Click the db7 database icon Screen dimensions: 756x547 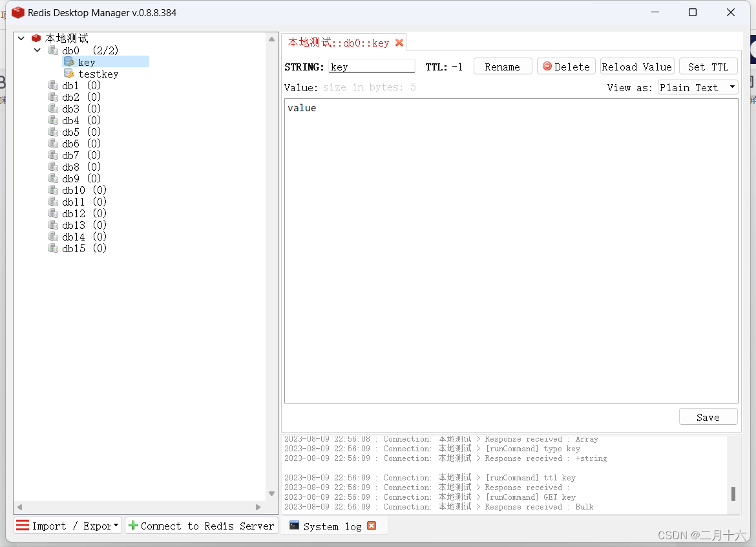[53, 155]
